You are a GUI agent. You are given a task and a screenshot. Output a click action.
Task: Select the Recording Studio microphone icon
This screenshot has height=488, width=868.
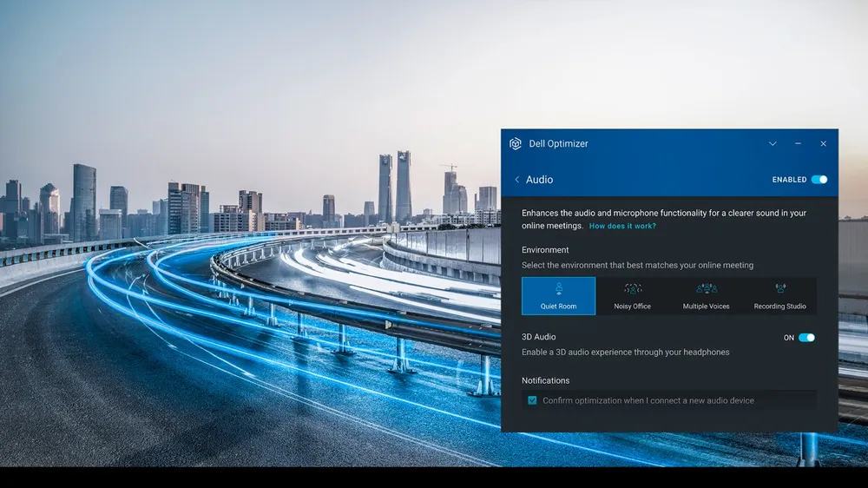(x=779, y=289)
